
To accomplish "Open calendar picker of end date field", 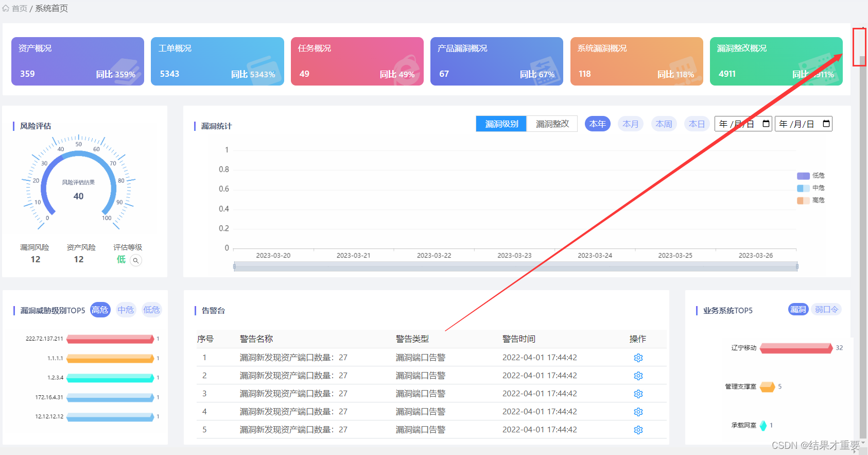I will (x=826, y=124).
